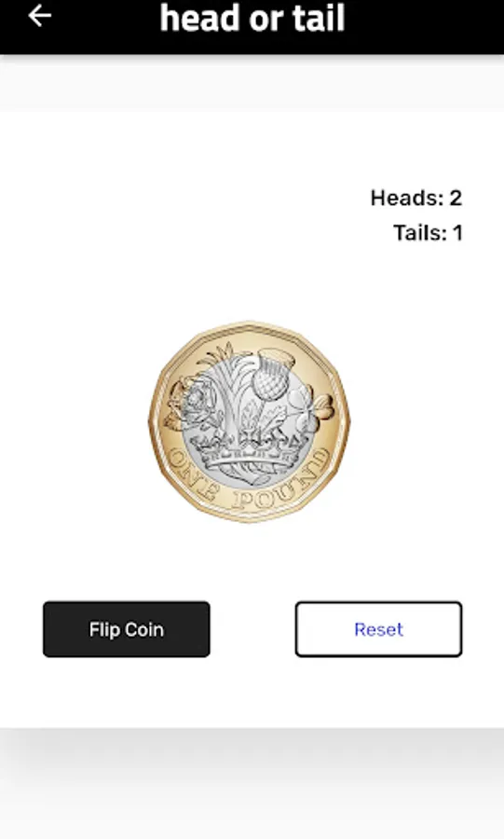Screen dimensions: 504x839
Task: Click the one pound coin image
Action: click(250, 421)
